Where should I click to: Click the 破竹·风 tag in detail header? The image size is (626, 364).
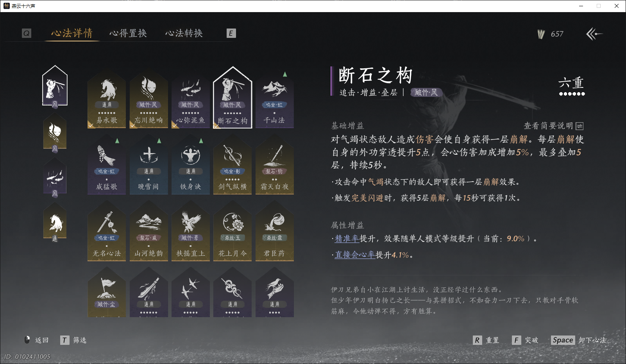tap(426, 93)
